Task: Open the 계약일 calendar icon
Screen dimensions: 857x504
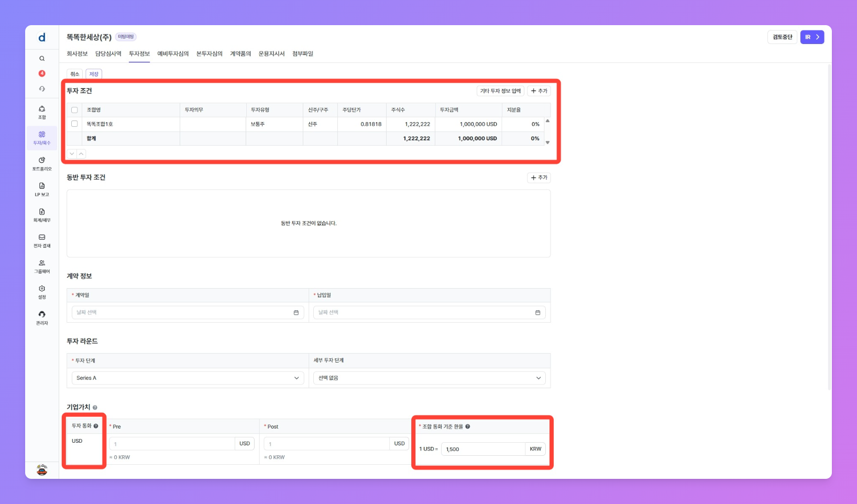Action: [x=296, y=313]
